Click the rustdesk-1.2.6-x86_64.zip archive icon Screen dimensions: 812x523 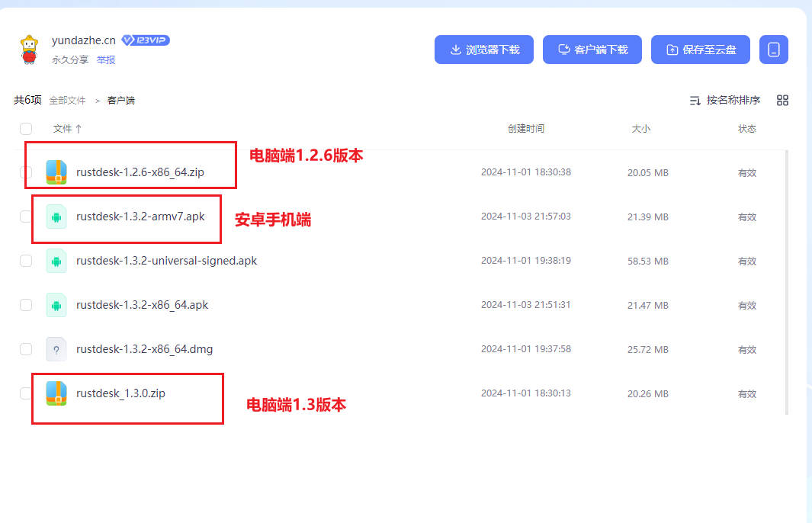pyautogui.click(x=56, y=172)
